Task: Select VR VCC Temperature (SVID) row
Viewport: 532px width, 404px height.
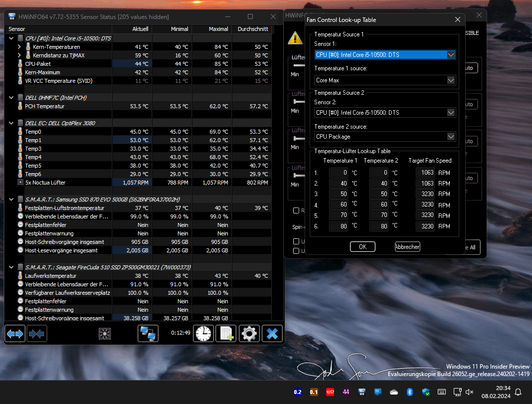Action: [138, 81]
